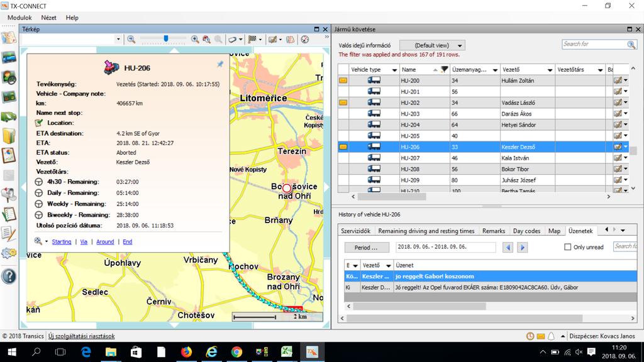This screenshot has height=362, width=644.
Task: Toggle the Only unread checkbox
Action: click(x=568, y=247)
